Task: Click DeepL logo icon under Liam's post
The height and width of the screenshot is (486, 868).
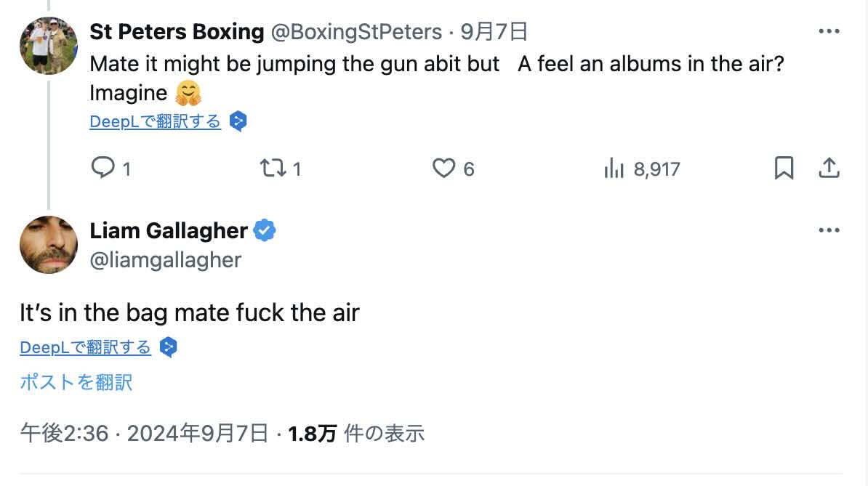Action: coord(168,347)
